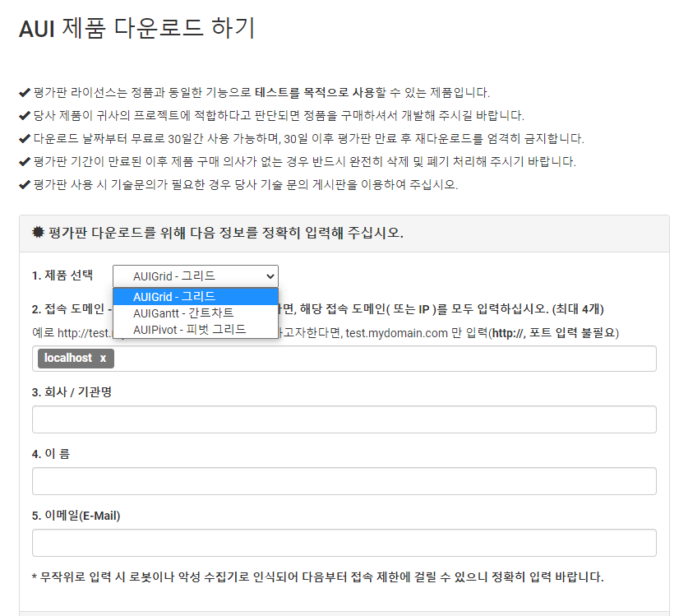Focus the 이 름 input field

click(x=344, y=481)
